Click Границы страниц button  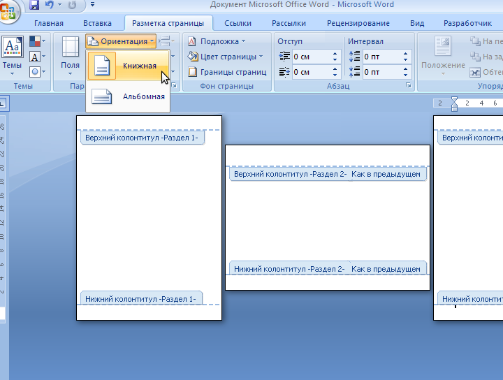coord(227,72)
